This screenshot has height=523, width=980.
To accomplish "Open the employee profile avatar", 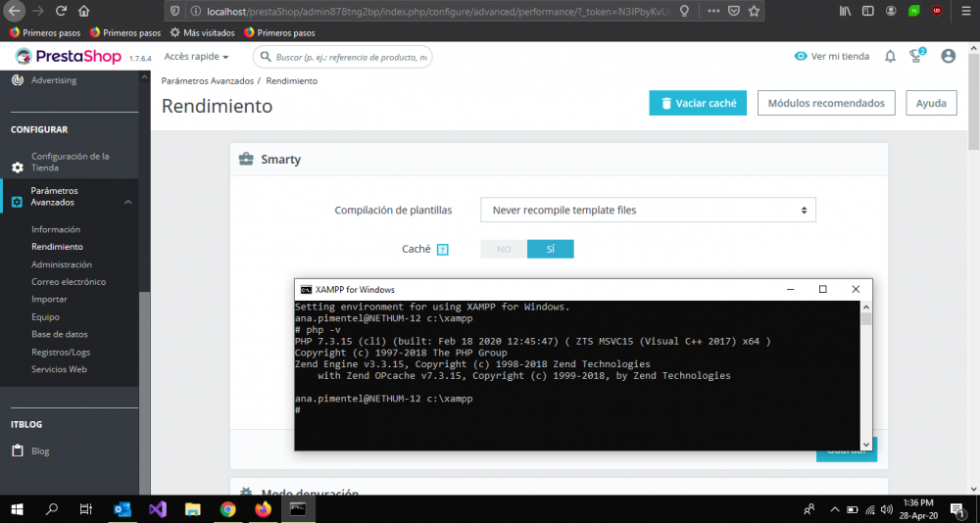I will pyautogui.click(x=948, y=56).
